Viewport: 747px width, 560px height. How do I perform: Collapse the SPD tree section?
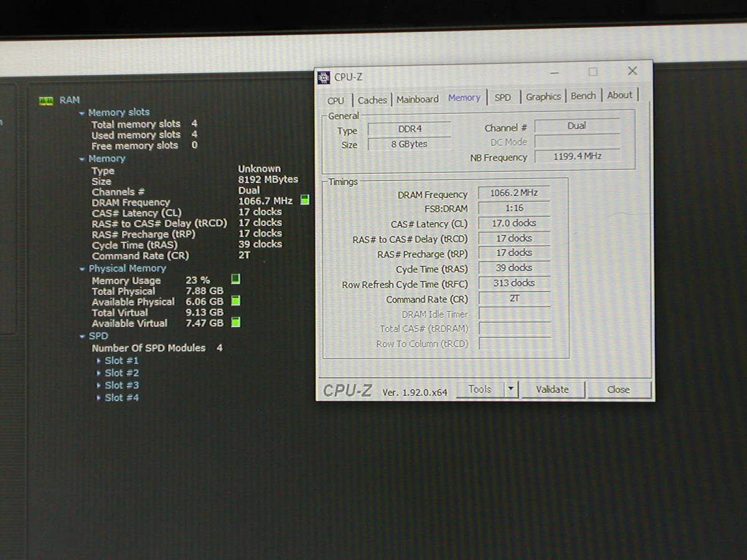pyautogui.click(x=82, y=337)
